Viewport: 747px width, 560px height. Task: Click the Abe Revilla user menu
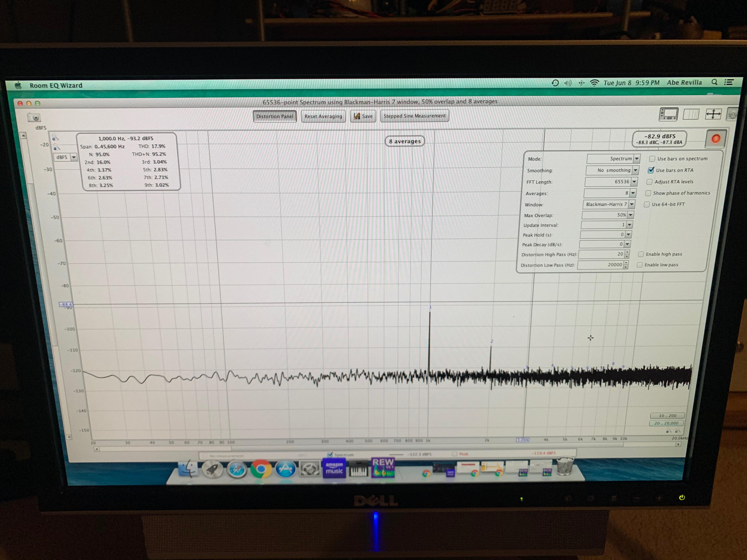(x=684, y=82)
